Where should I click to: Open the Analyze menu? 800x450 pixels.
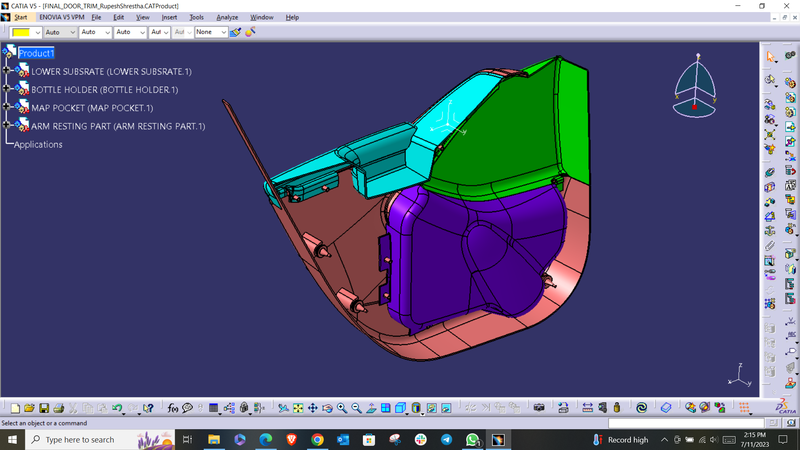click(227, 17)
